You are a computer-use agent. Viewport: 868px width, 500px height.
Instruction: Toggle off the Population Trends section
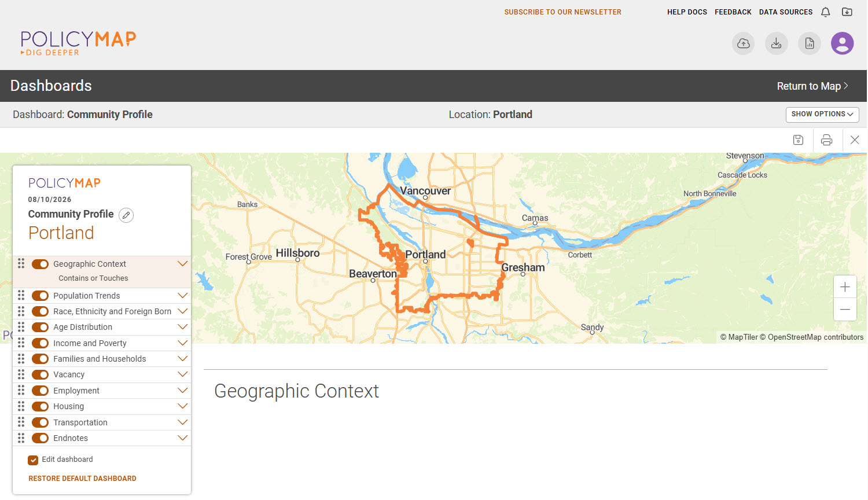tap(40, 296)
